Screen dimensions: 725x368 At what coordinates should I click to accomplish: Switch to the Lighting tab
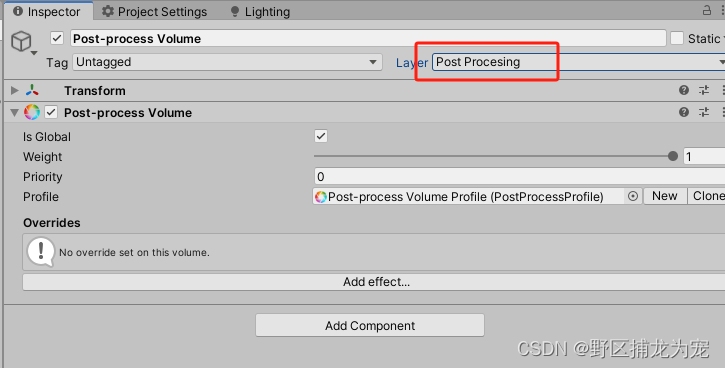coord(260,12)
